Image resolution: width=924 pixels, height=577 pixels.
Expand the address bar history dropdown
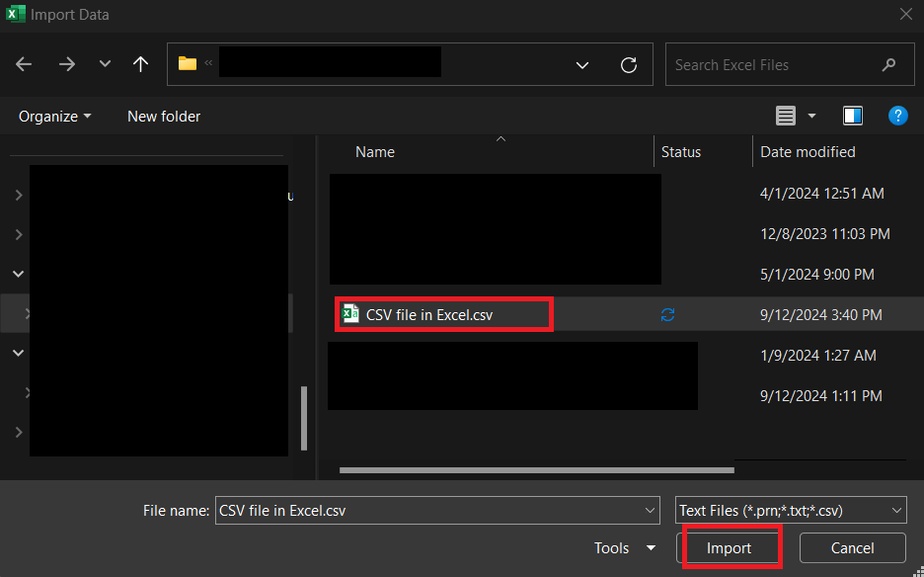(582, 65)
